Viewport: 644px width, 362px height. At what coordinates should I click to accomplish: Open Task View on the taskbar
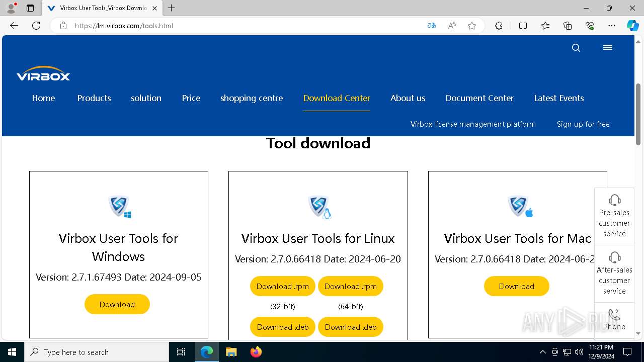[181, 352]
